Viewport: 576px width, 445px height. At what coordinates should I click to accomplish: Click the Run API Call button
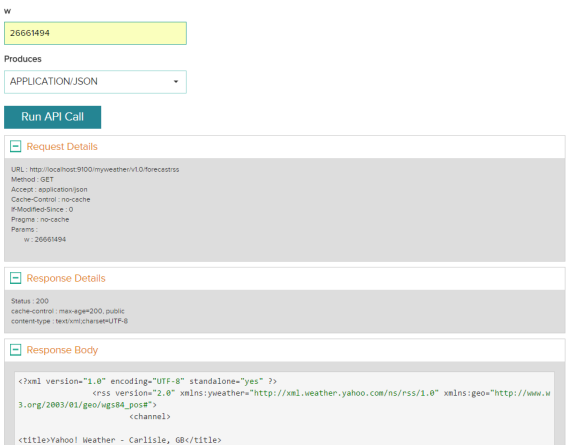pyautogui.click(x=53, y=117)
